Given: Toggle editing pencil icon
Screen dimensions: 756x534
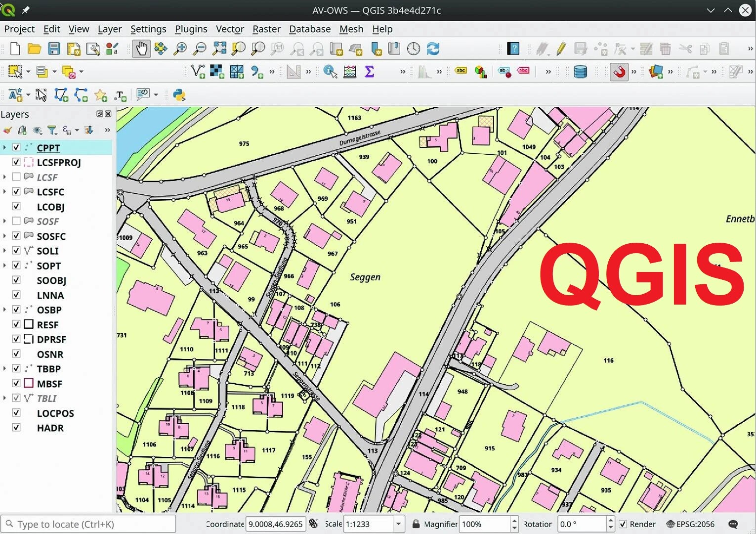Looking at the screenshot, I should coord(561,48).
